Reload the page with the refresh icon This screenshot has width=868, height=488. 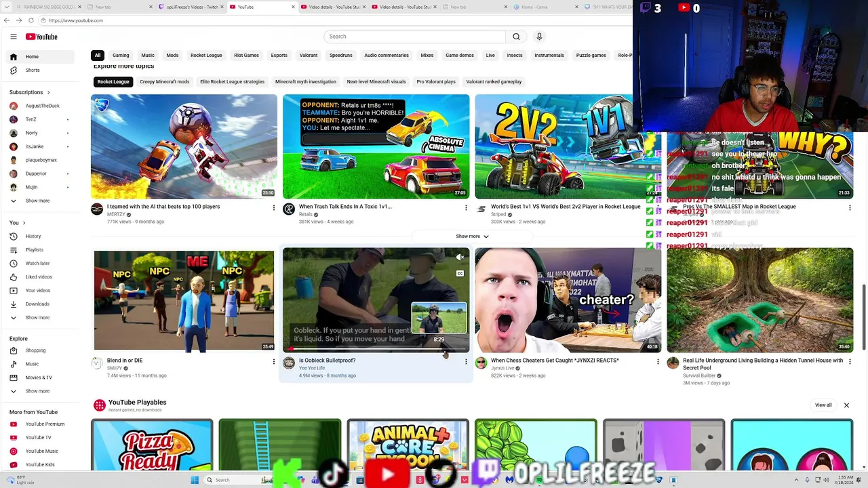31,20
